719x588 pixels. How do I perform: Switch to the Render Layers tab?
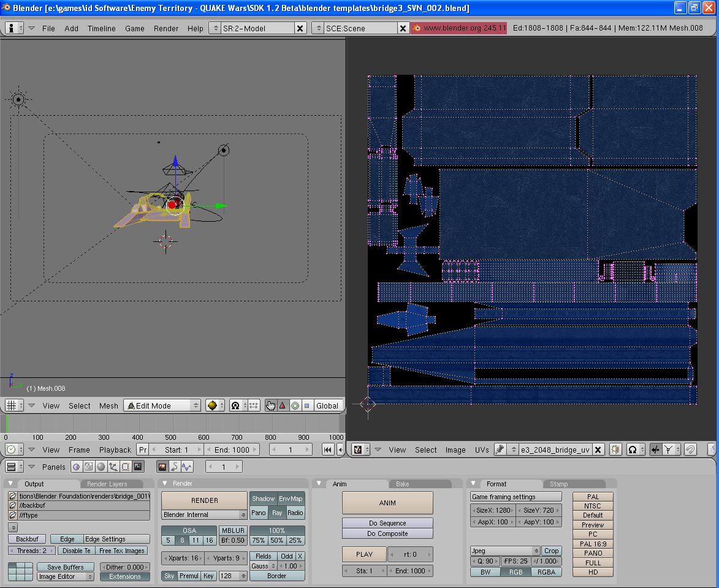pyautogui.click(x=107, y=484)
